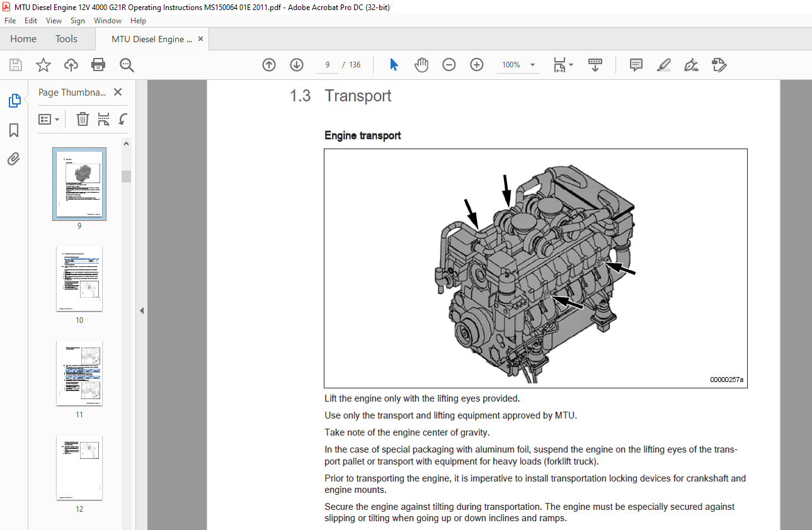
Task: Select page 9 thumbnail
Action: click(79, 184)
